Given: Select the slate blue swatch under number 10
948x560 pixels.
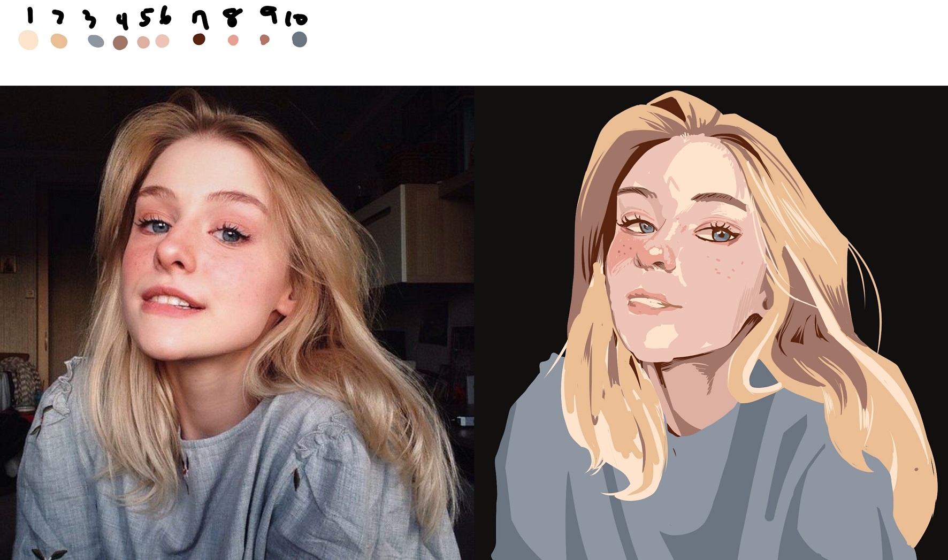Looking at the screenshot, I should point(300,40).
